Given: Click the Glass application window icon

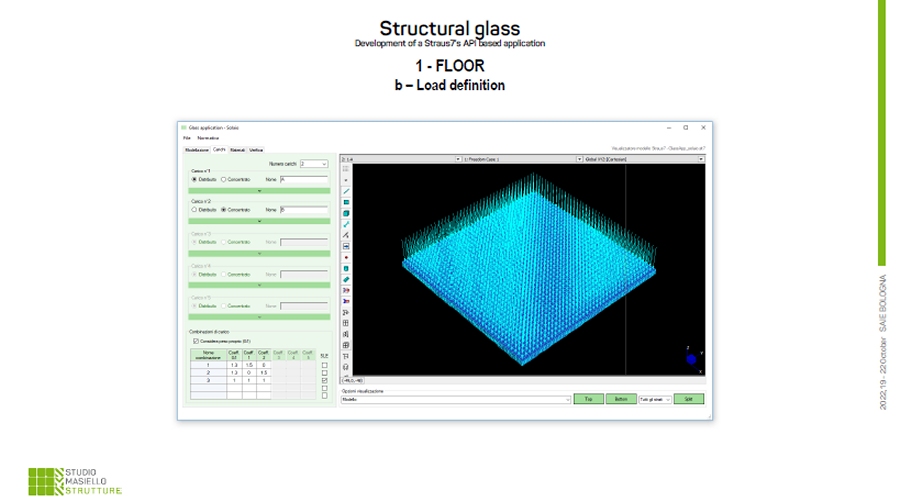Looking at the screenshot, I should 183,128.
